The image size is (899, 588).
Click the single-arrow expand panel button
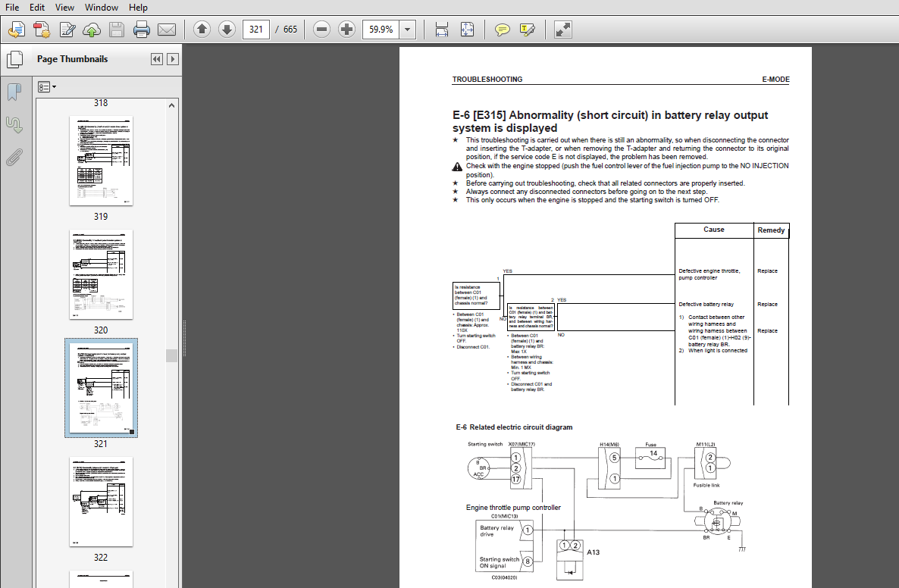pyautogui.click(x=173, y=59)
